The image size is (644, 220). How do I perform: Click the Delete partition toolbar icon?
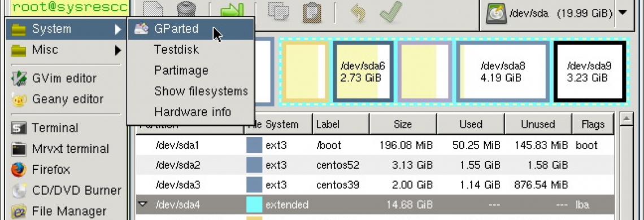pyautogui.click(x=186, y=11)
